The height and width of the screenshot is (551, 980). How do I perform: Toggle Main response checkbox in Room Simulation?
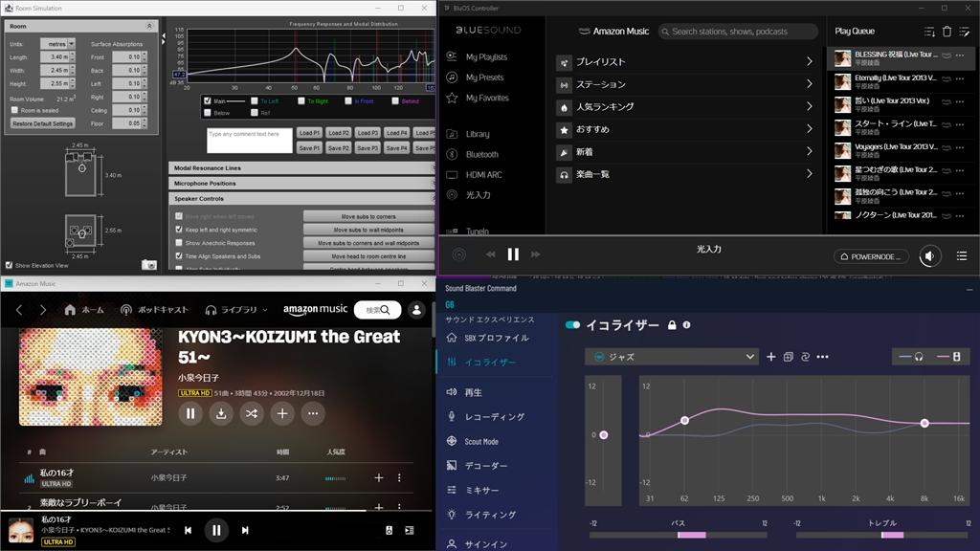(208, 100)
